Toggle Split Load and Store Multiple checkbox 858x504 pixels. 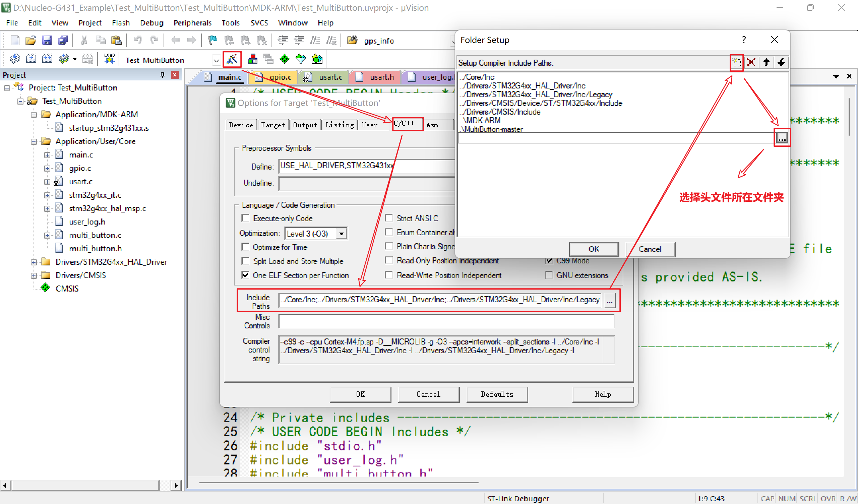(x=245, y=261)
